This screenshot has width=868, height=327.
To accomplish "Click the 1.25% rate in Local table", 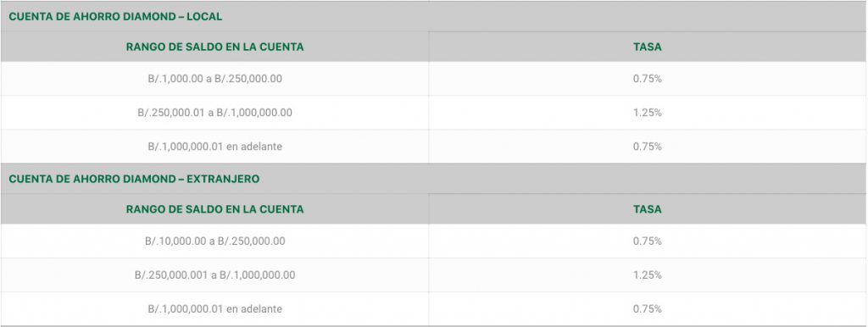I will click(x=647, y=113).
